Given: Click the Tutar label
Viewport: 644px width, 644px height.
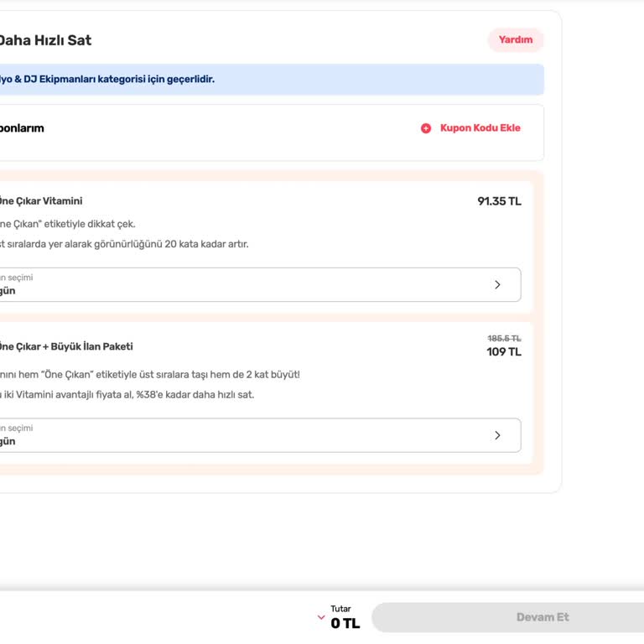Looking at the screenshot, I should 341,609.
